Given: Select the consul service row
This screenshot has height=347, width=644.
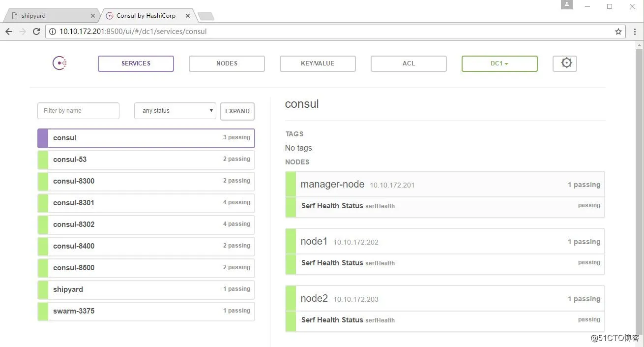Looking at the screenshot, I should (x=146, y=138).
